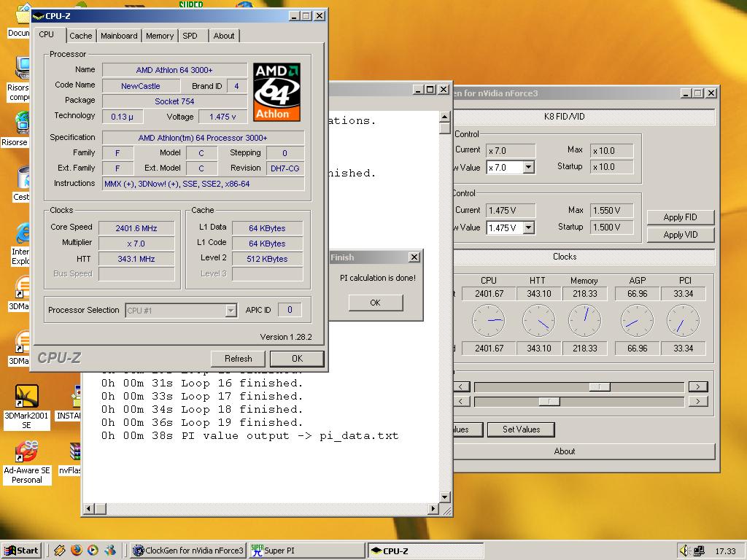
Task: Open the About button in ClockGen
Action: click(584, 451)
